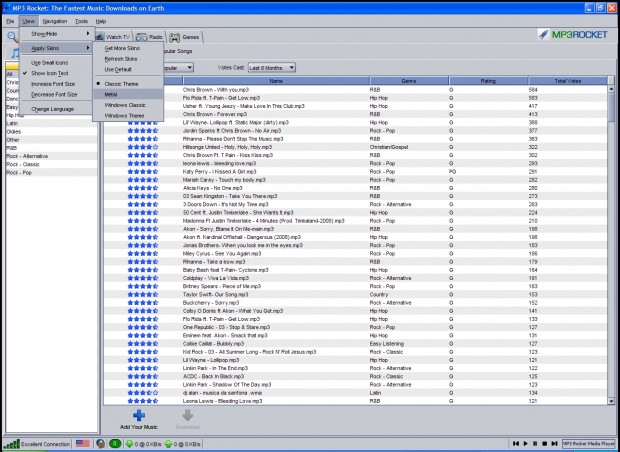Open the Votes Cast Last 6 Months dropdown

tap(272, 68)
